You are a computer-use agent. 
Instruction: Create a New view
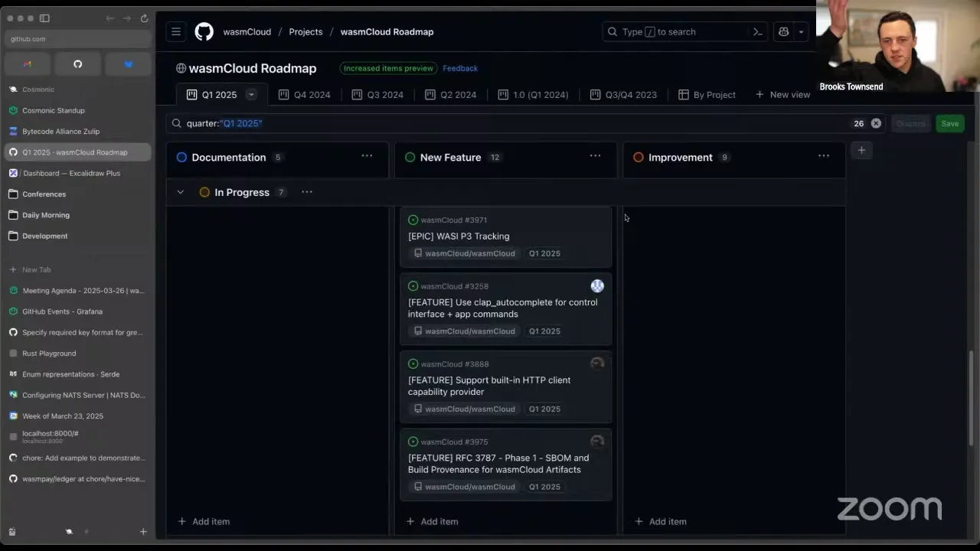coord(782,95)
